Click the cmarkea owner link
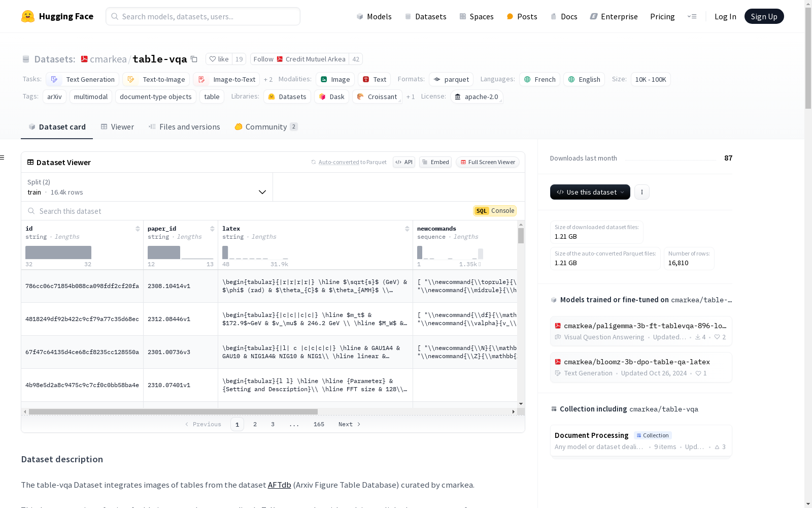The image size is (812, 508). pyautogui.click(x=108, y=59)
